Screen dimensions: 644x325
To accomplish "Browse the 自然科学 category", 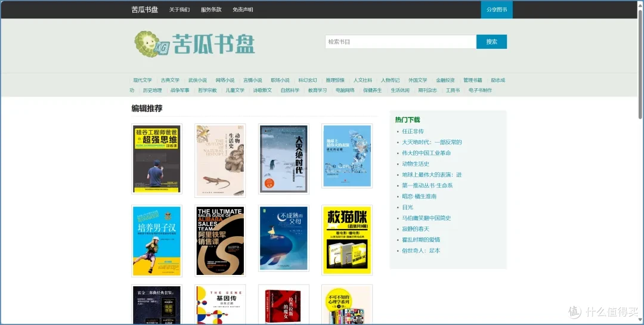I will pos(290,91).
